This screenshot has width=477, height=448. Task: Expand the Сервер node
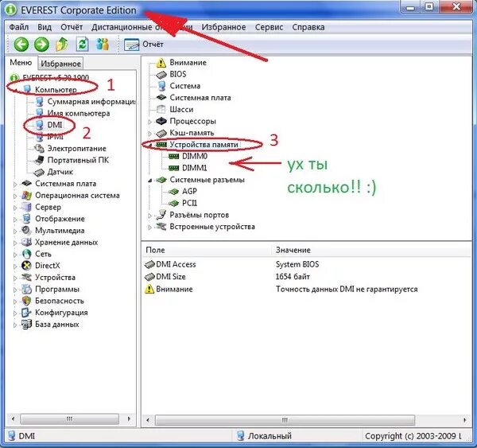(x=14, y=208)
